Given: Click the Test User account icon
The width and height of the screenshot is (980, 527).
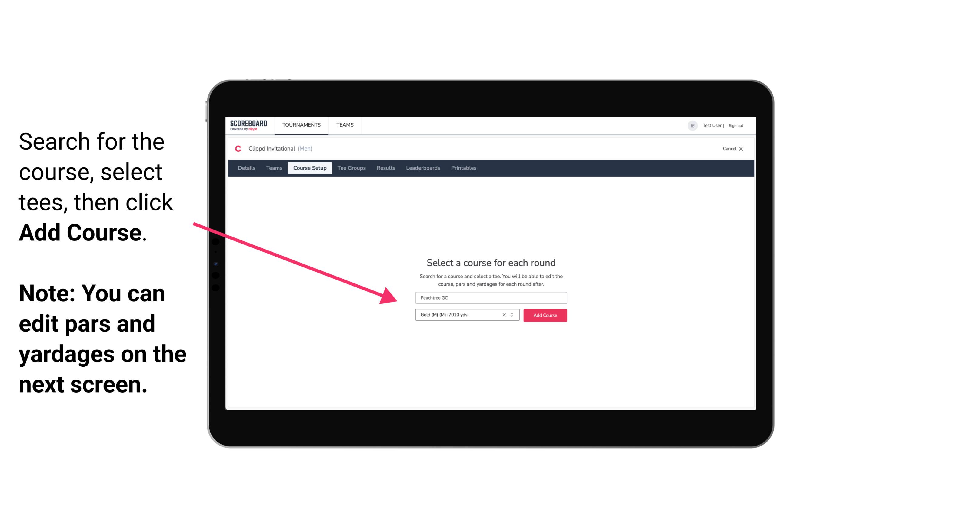Looking at the screenshot, I should click(x=690, y=125).
